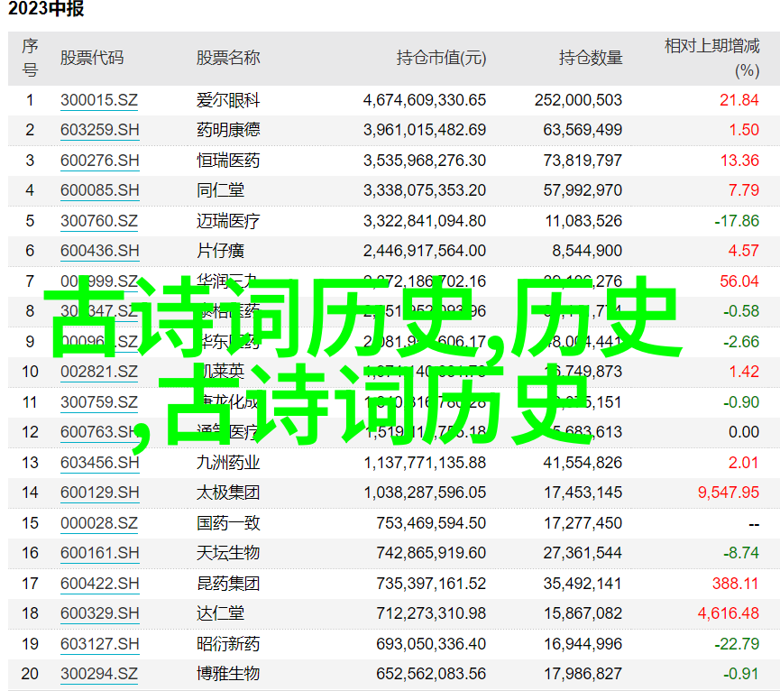780x700 pixels.
Task: Click the 2023中报 report title
Action: pos(46,9)
